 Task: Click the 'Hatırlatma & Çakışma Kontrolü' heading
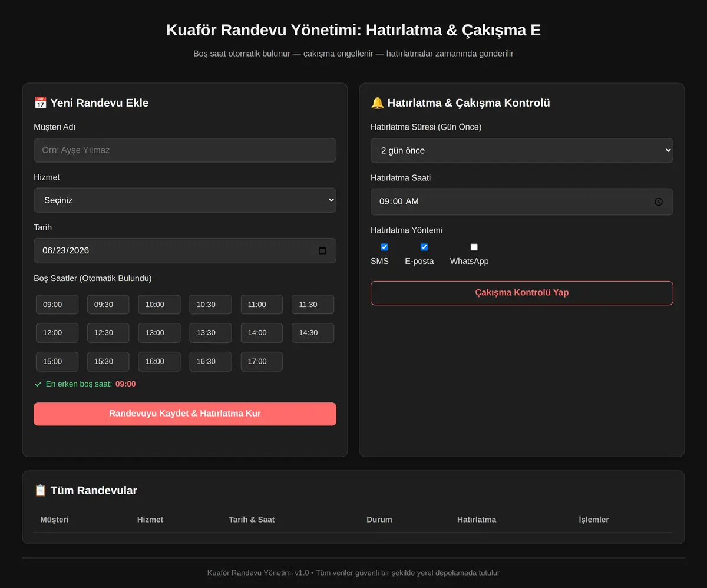pyautogui.click(x=460, y=103)
